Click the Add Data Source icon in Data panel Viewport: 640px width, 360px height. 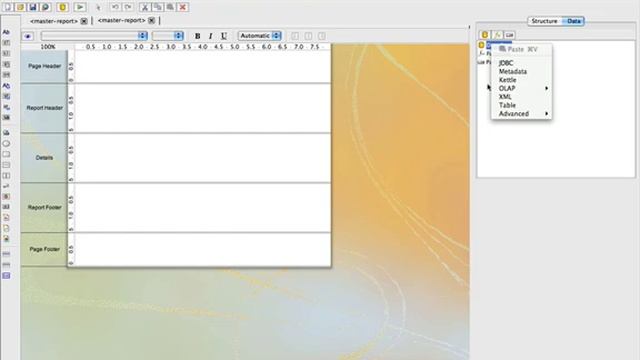(x=485, y=35)
